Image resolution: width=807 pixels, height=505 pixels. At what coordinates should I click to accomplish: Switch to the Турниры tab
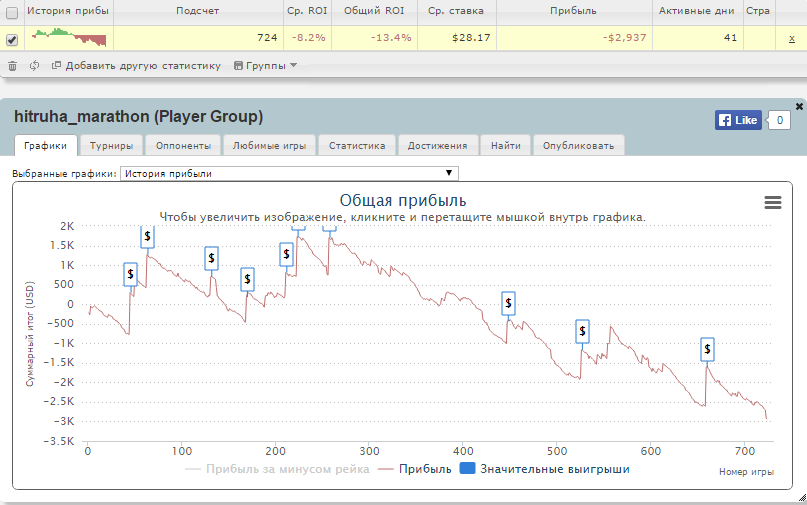pos(111,146)
